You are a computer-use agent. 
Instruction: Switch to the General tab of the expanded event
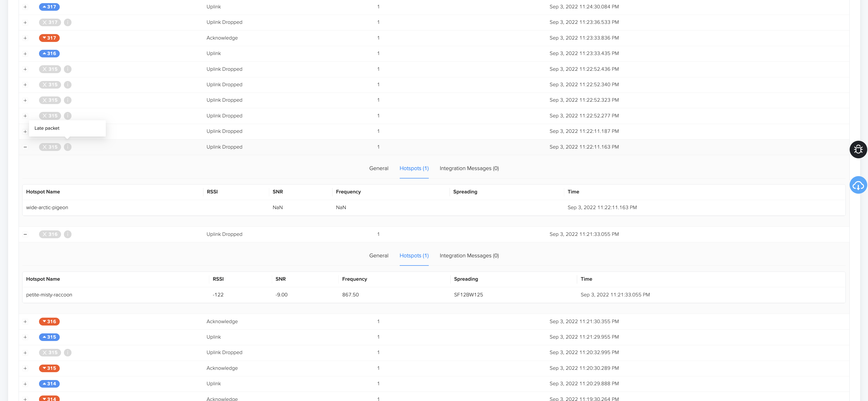click(x=379, y=168)
